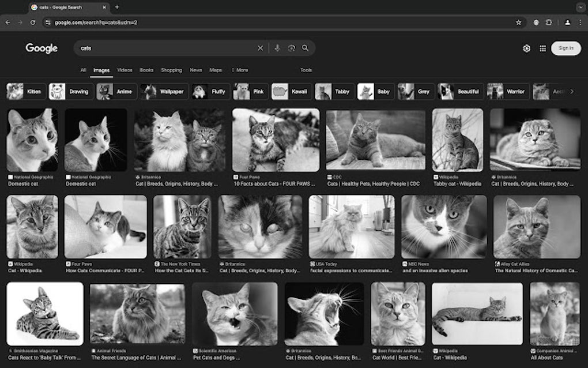Open The Secret Language of Cats link
Image resolution: width=588 pixels, height=368 pixels.
point(136,358)
